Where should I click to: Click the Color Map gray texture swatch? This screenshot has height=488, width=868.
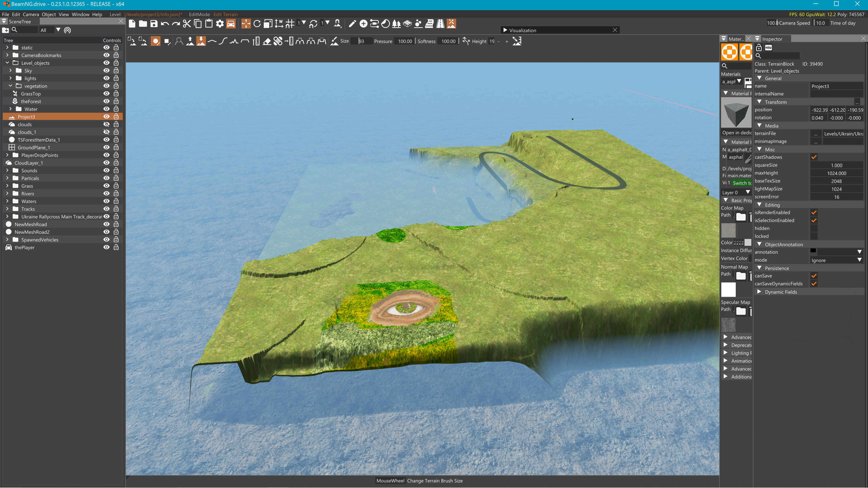[x=728, y=231]
